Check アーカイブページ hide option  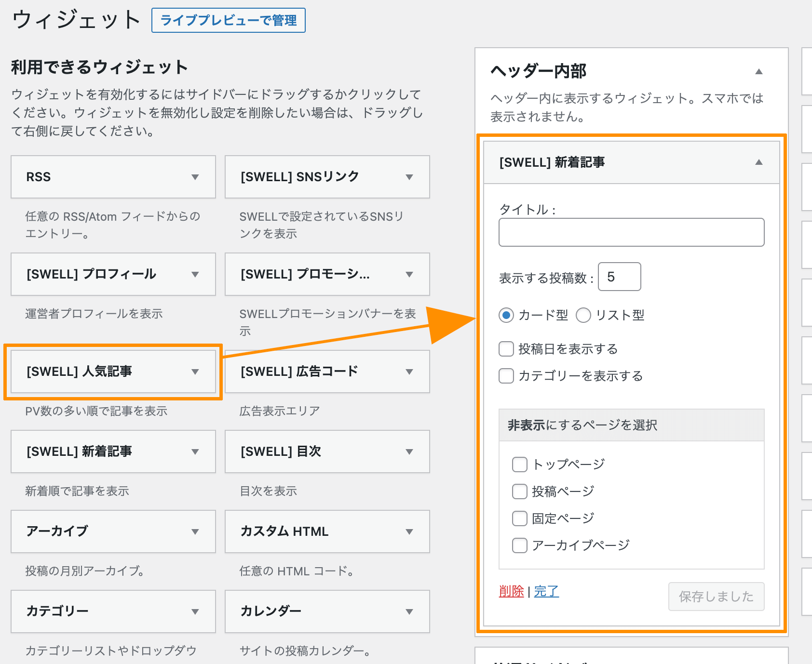tap(520, 545)
